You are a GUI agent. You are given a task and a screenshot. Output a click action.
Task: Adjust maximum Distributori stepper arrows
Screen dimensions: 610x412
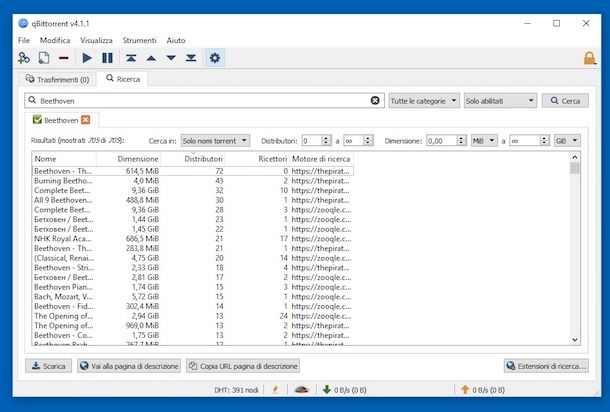point(368,141)
